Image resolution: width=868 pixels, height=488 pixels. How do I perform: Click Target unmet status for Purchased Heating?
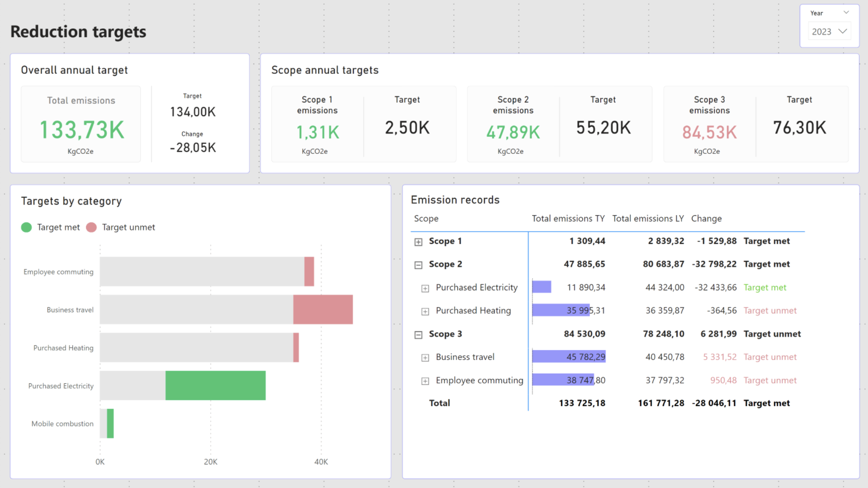pos(770,311)
